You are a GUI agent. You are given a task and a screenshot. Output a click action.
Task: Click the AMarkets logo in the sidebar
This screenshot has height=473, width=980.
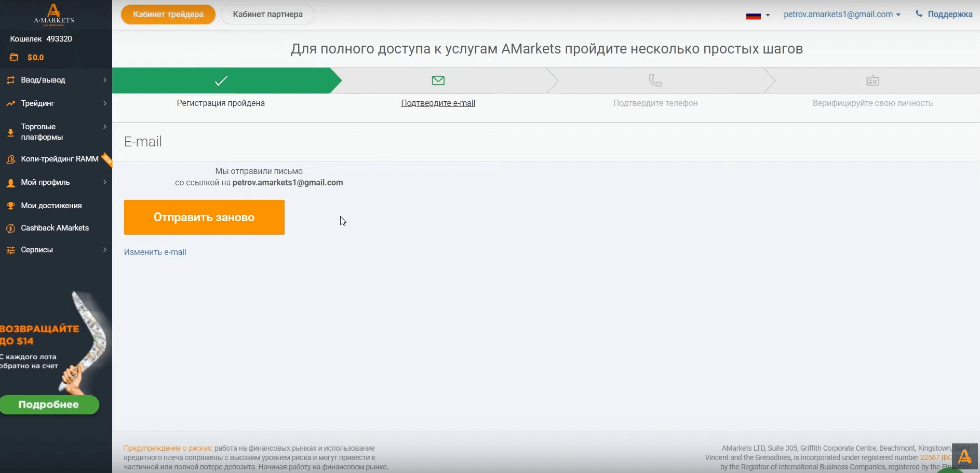click(54, 15)
